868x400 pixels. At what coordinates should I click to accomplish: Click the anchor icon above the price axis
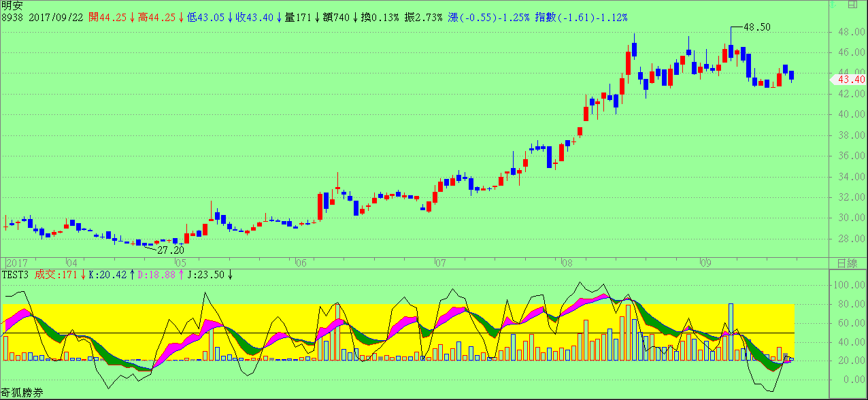(x=832, y=4)
